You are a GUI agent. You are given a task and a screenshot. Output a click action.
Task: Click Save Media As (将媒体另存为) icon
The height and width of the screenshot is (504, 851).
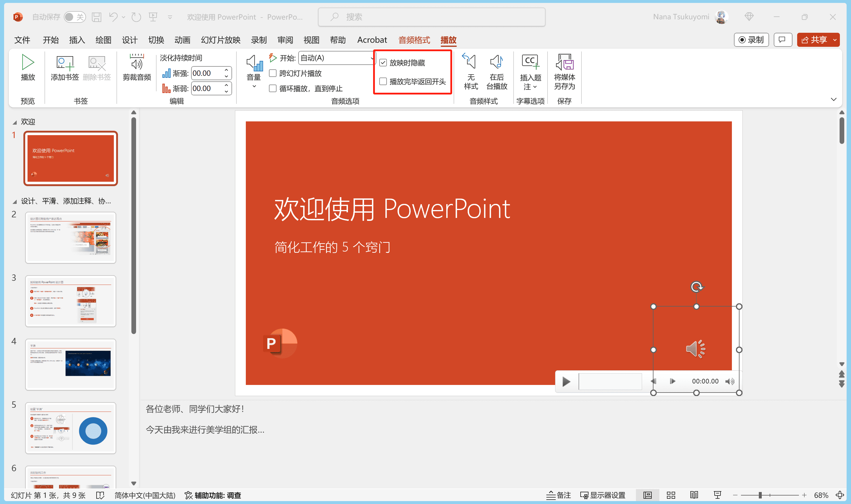564,63
